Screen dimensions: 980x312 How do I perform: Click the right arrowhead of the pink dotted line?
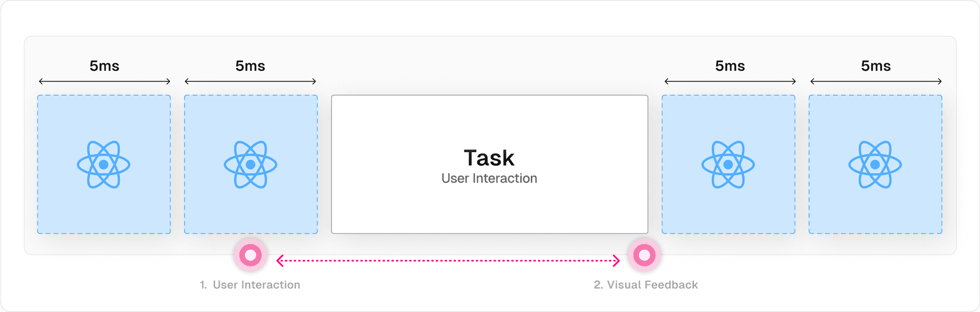616,260
